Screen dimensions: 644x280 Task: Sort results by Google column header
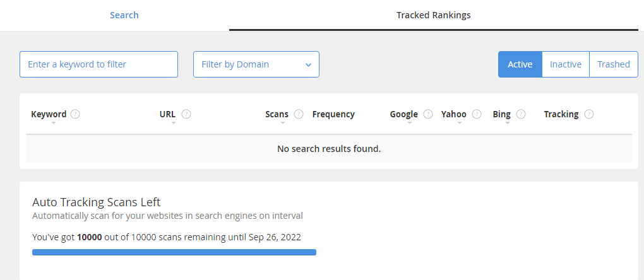coord(403,114)
